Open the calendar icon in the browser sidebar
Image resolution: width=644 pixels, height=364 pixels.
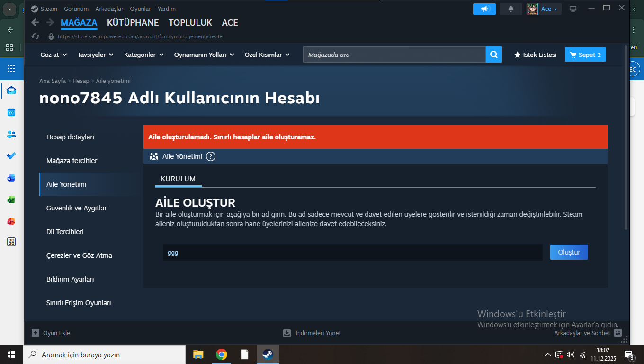tap(11, 112)
